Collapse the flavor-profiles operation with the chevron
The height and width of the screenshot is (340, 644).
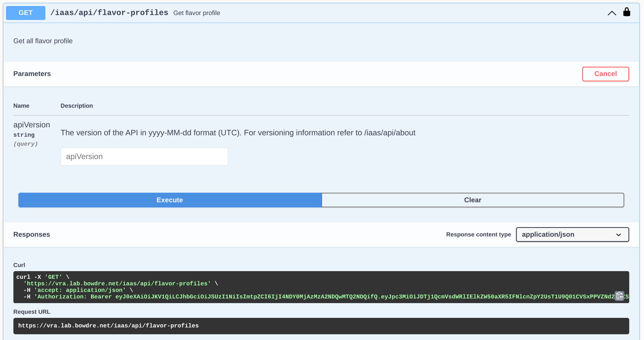[612, 13]
